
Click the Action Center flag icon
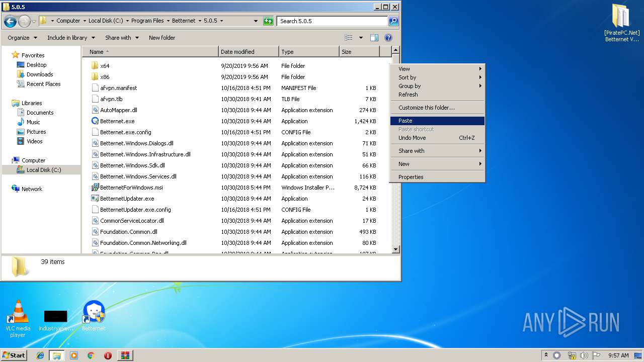pos(596,355)
